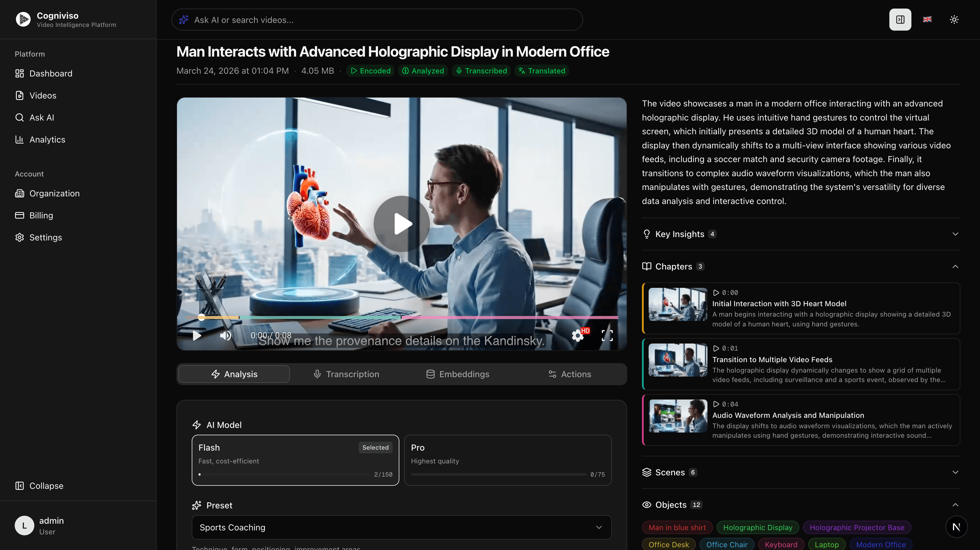Open the Analytics section
Viewport: 980px width, 550px height.
tap(47, 139)
